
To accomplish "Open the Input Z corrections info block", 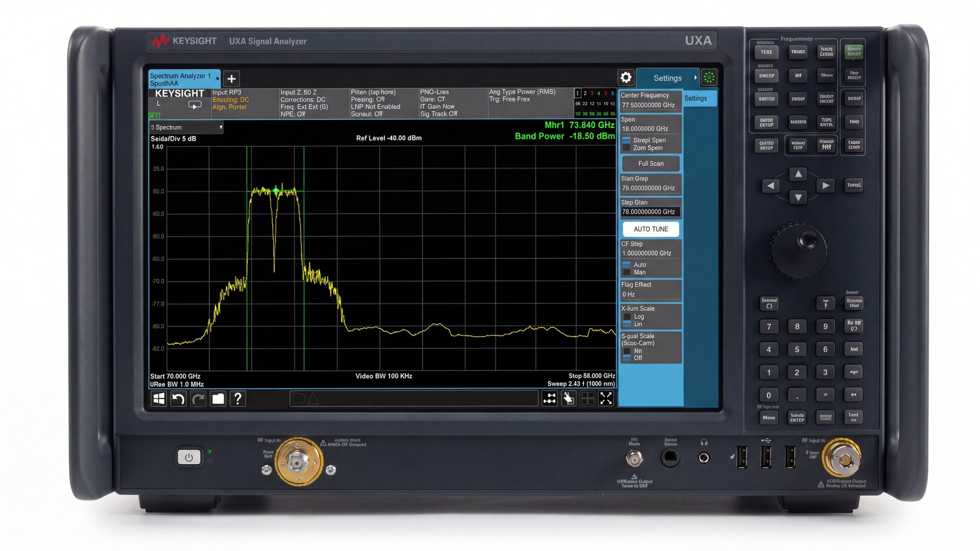I will coord(313,103).
